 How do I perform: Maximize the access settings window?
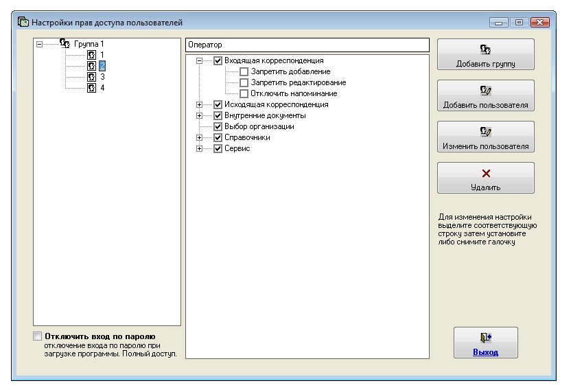[519, 23]
